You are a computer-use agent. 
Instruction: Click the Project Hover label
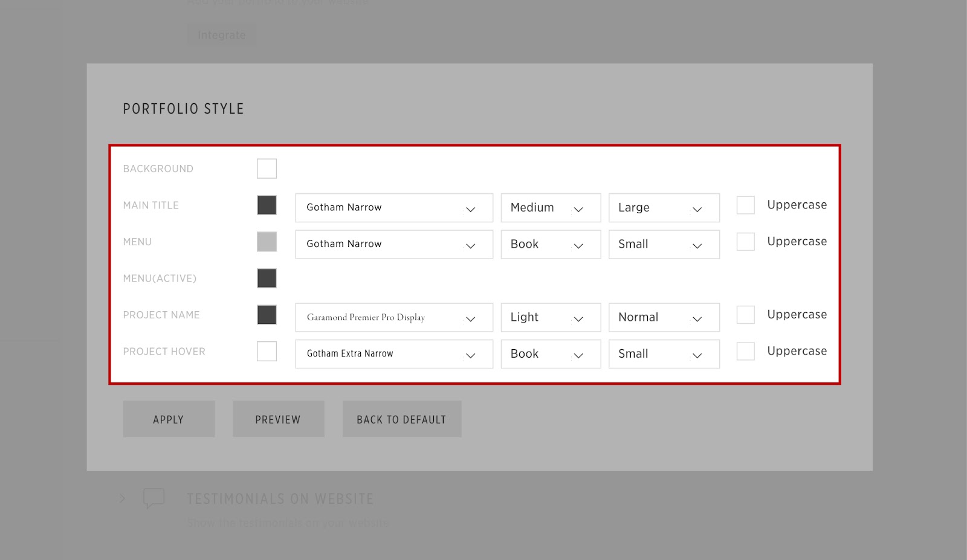[x=164, y=352]
